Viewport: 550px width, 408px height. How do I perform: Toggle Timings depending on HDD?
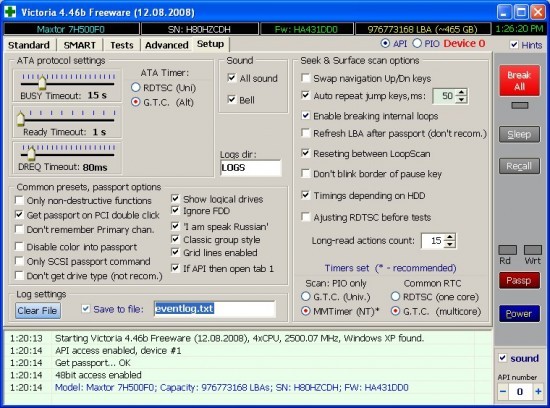306,195
